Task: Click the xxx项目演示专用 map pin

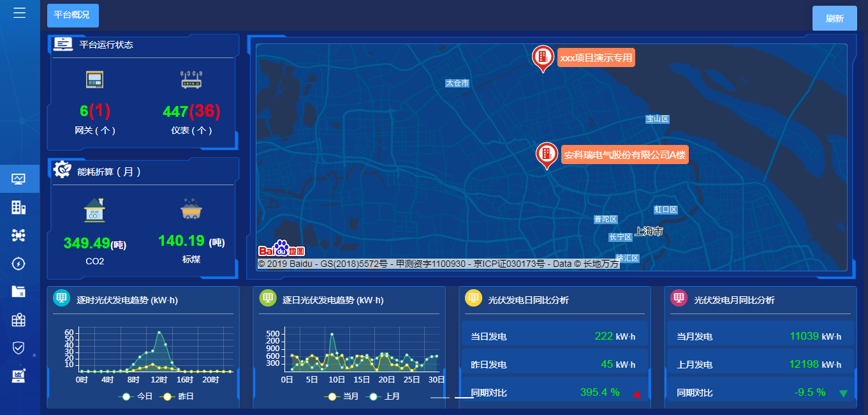Action: (x=543, y=57)
